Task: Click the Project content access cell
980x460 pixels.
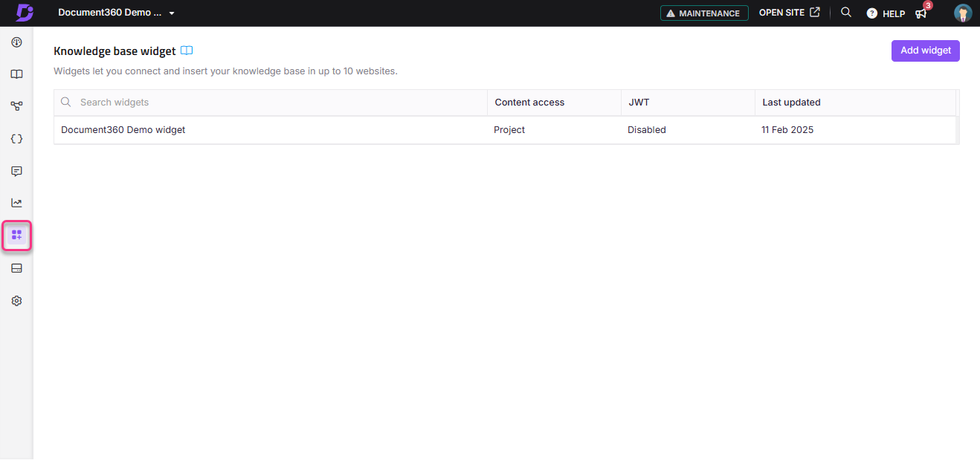Action: pos(509,130)
